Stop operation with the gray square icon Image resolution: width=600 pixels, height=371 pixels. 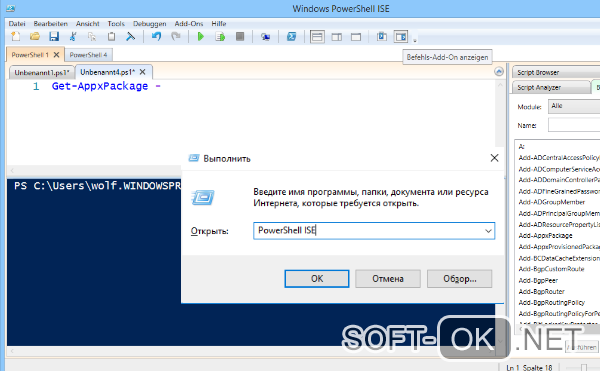(x=240, y=37)
